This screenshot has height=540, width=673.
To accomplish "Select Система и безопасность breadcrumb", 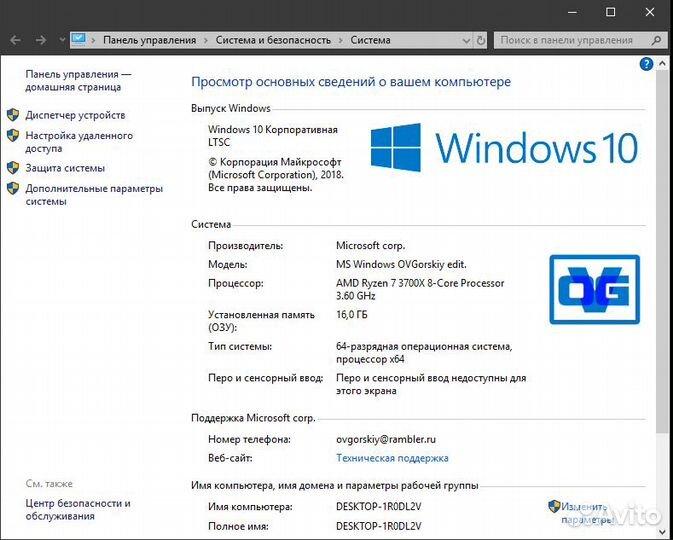I will coord(273,40).
